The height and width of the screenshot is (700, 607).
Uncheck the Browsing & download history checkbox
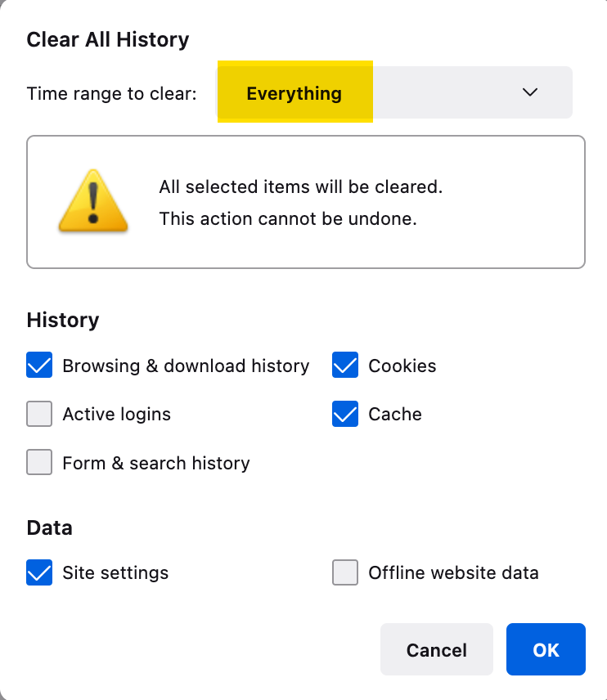(39, 365)
